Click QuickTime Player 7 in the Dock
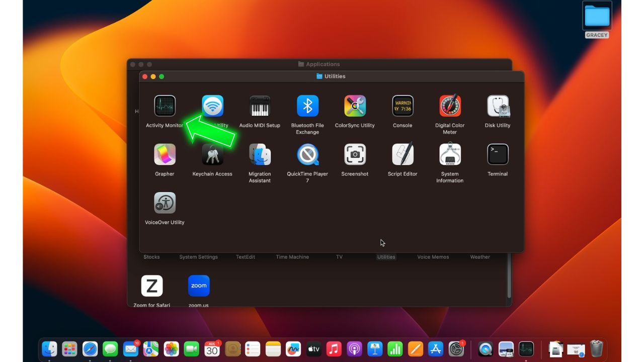Viewport: 644px width, 362px height. point(486,348)
